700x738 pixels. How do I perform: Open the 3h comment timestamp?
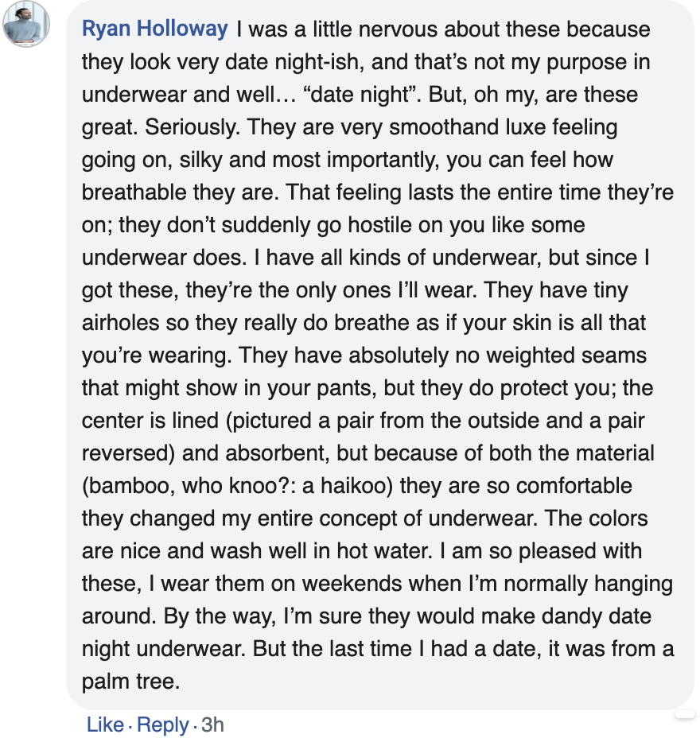(x=212, y=724)
